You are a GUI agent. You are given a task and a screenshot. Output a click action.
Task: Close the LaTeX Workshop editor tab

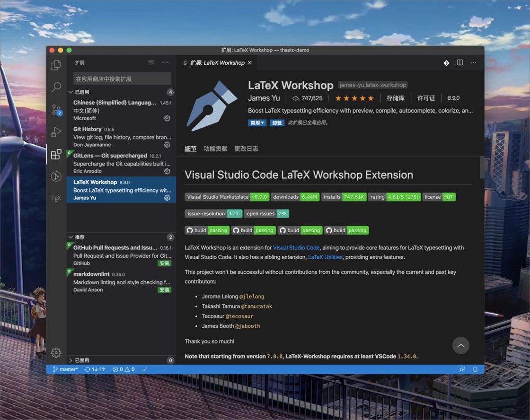pos(250,63)
